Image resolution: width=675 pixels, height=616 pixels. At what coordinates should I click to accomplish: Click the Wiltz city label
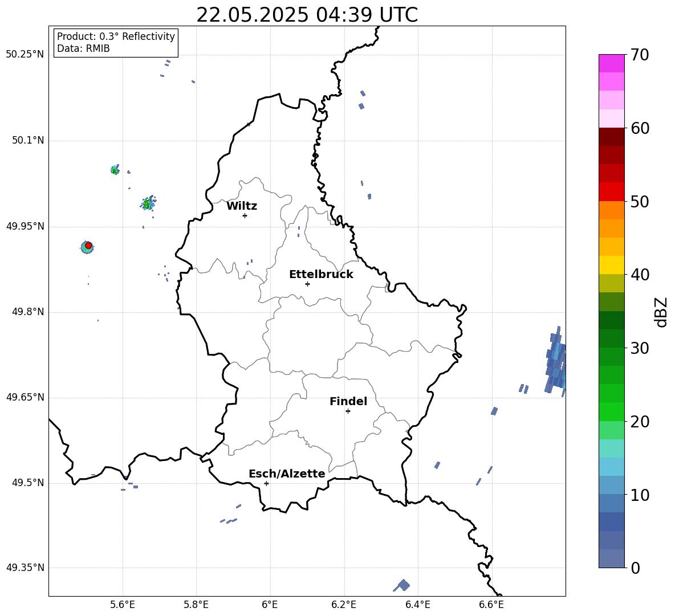242,206
